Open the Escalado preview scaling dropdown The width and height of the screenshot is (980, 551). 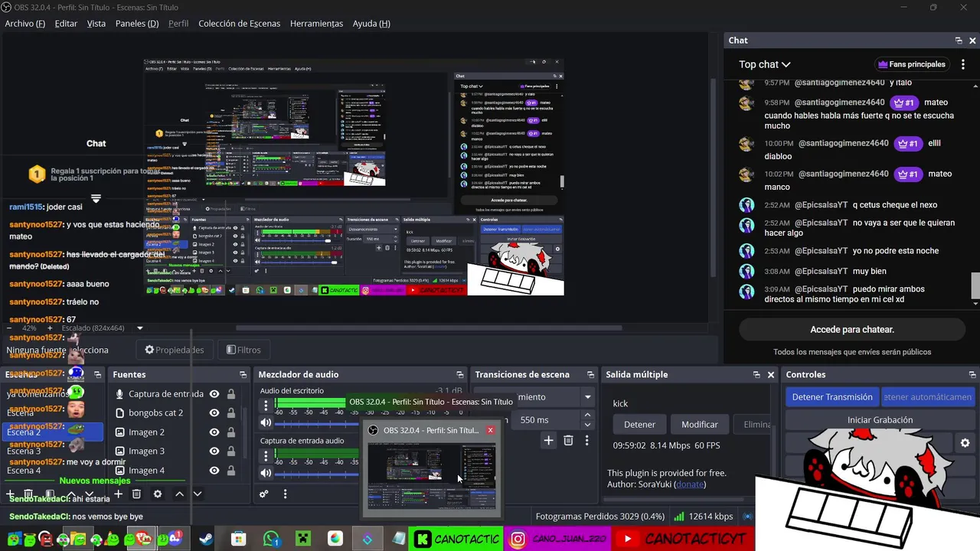(x=139, y=328)
